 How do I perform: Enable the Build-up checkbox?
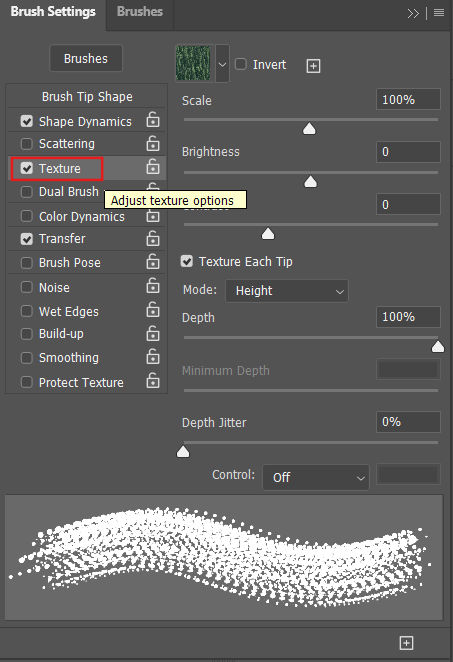[x=27, y=334]
